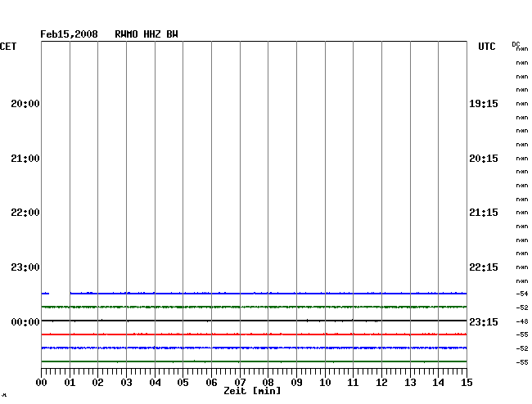Select the UTC time label "20:15"
Viewport: 532px width, 404px height.
coord(484,159)
